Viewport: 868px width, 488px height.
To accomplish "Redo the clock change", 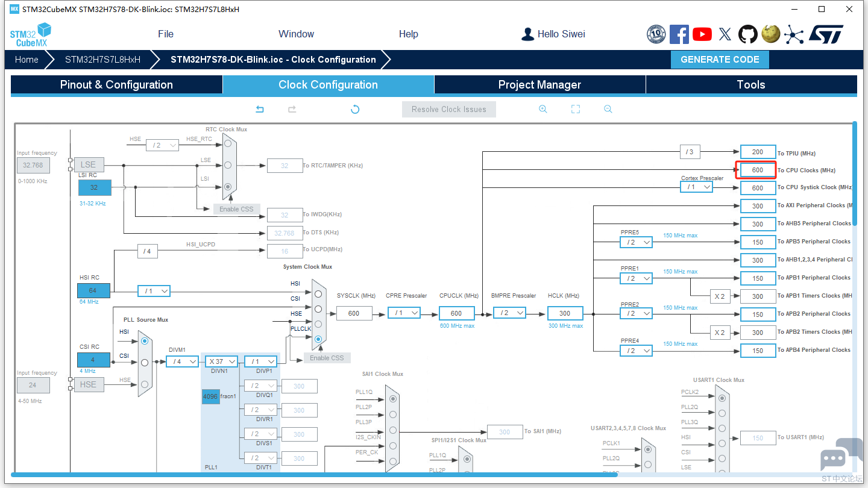I will click(x=292, y=109).
